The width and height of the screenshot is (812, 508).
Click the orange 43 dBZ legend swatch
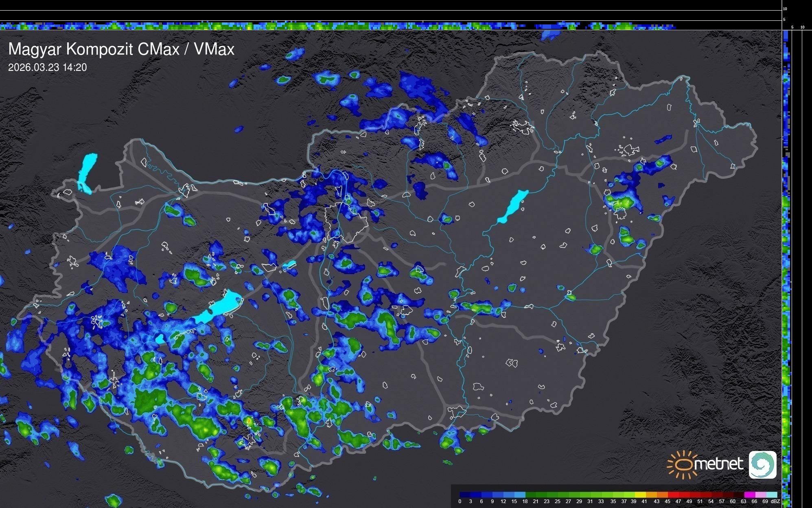(x=662, y=495)
